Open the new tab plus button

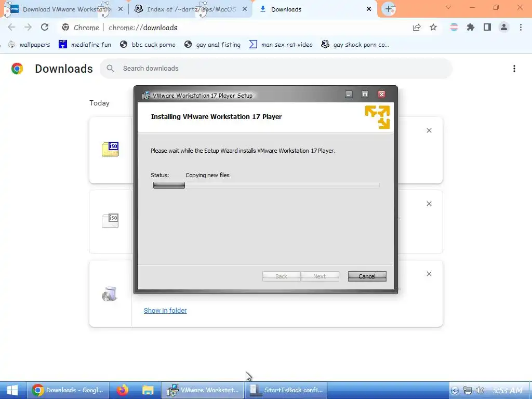click(x=389, y=9)
